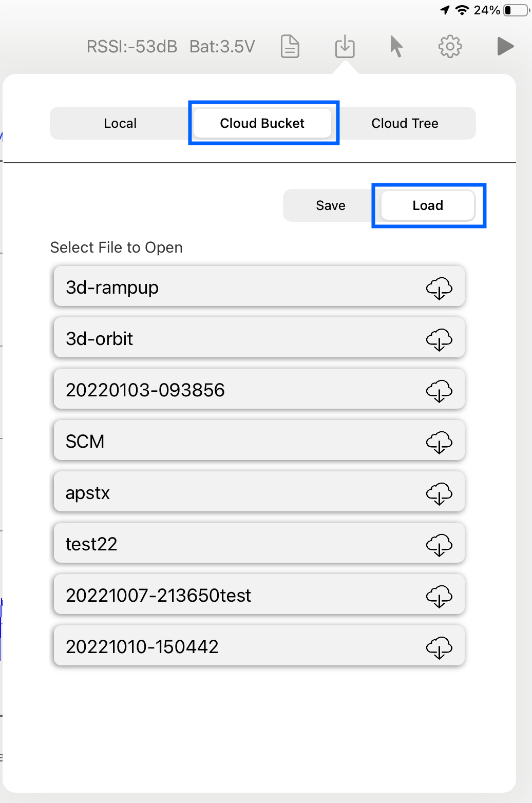The image size is (532, 803).
Task: Open file 20220103-093856
Action: tap(259, 389)
